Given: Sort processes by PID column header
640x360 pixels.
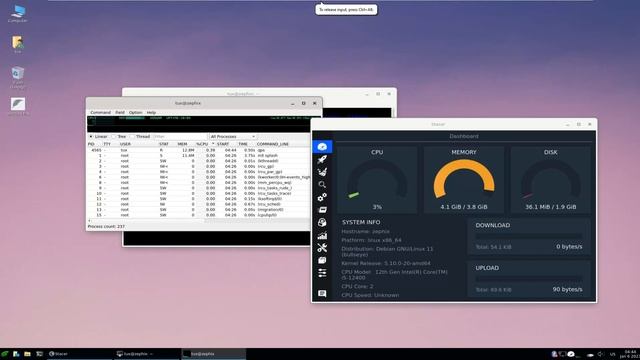Looking at the screenshot, I should tap(91, 144).
